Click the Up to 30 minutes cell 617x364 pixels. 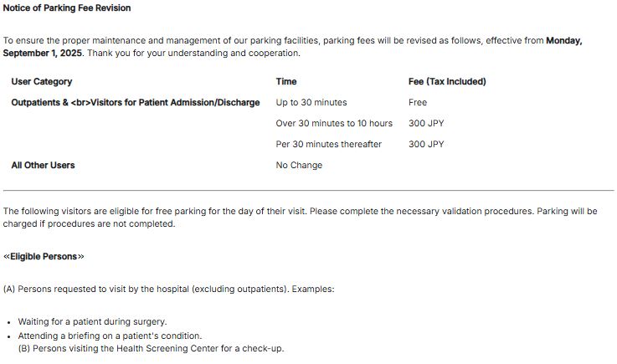pos(311,102)
